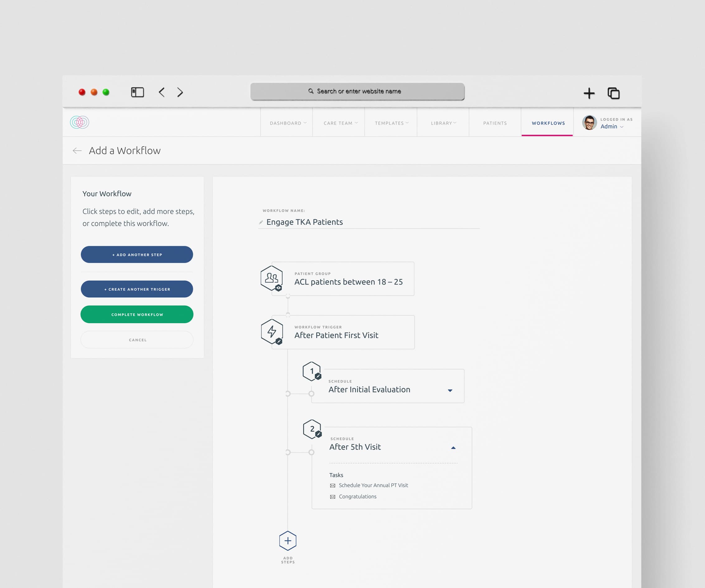Open the Admin account dropdown

pyautogui.click(x=612, y=127)
